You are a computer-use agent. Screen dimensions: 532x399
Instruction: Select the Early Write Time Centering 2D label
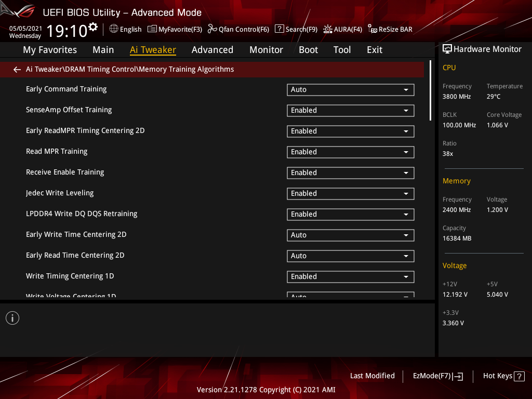pos(76,235)
